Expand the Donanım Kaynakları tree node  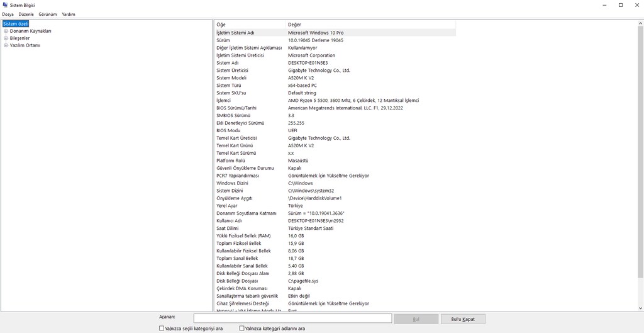pos(6,31)
